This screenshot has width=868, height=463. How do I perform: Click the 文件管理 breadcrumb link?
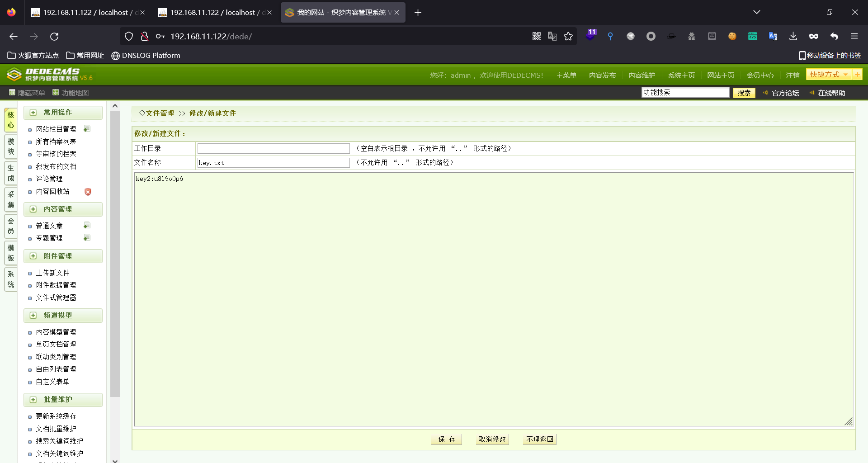point(160,113)
